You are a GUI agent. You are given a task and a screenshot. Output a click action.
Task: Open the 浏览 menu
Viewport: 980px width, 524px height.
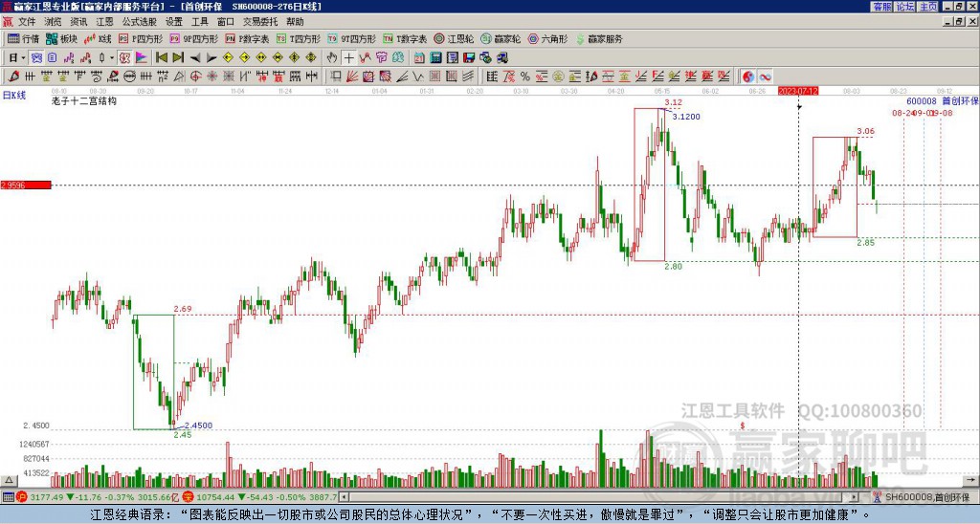(54, 22)
